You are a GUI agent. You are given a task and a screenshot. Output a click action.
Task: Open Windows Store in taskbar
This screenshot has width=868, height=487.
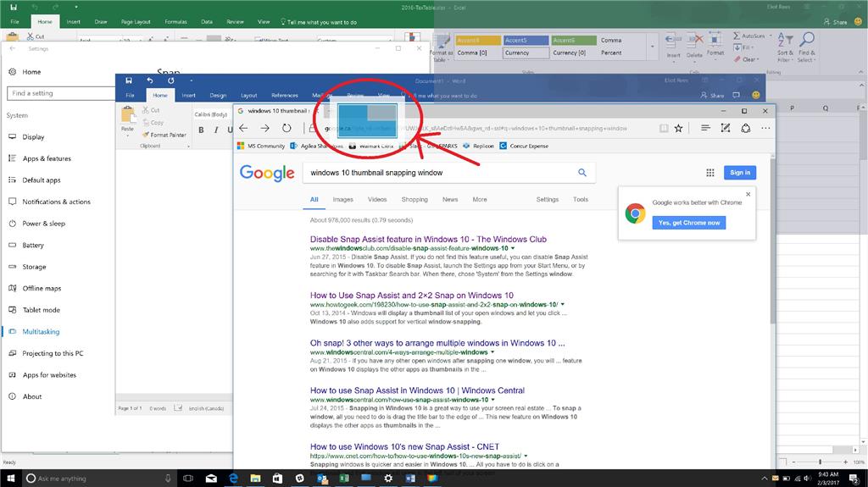coord(277,479)
